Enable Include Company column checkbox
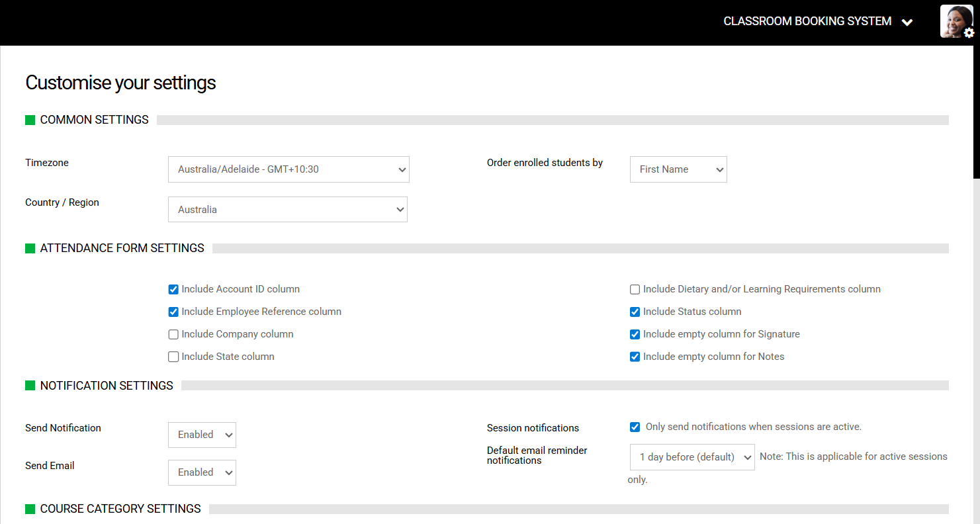Screen dimensions: 980x524 (x=173, y=334)
